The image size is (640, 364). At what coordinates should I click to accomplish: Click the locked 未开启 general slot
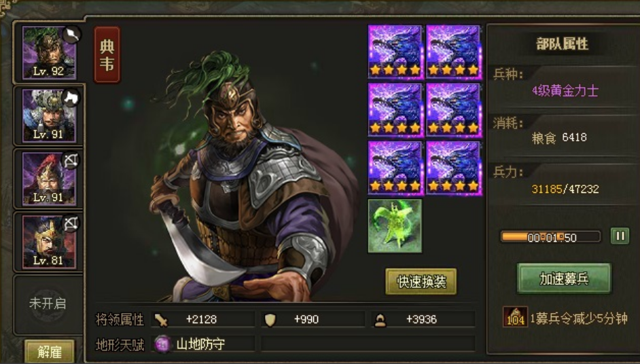point(48,304)
